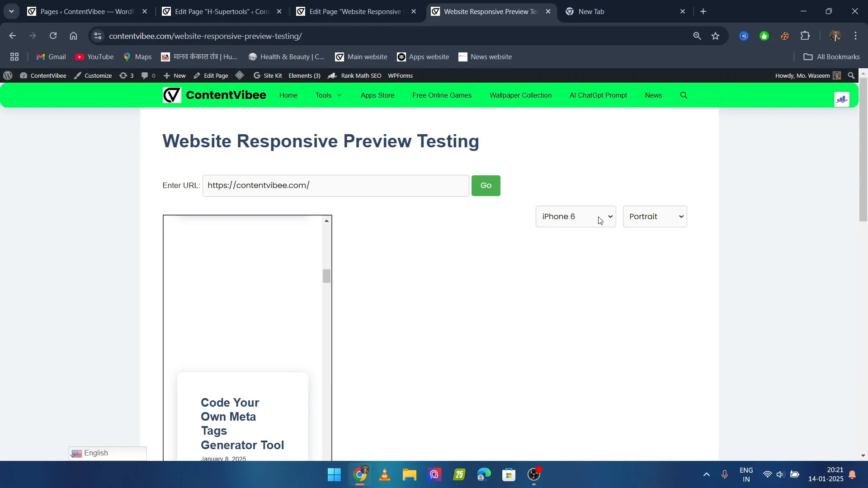This screenshot has height=488, width=868.
Task: Open YouTube bookmark
Action: (94, 57)
